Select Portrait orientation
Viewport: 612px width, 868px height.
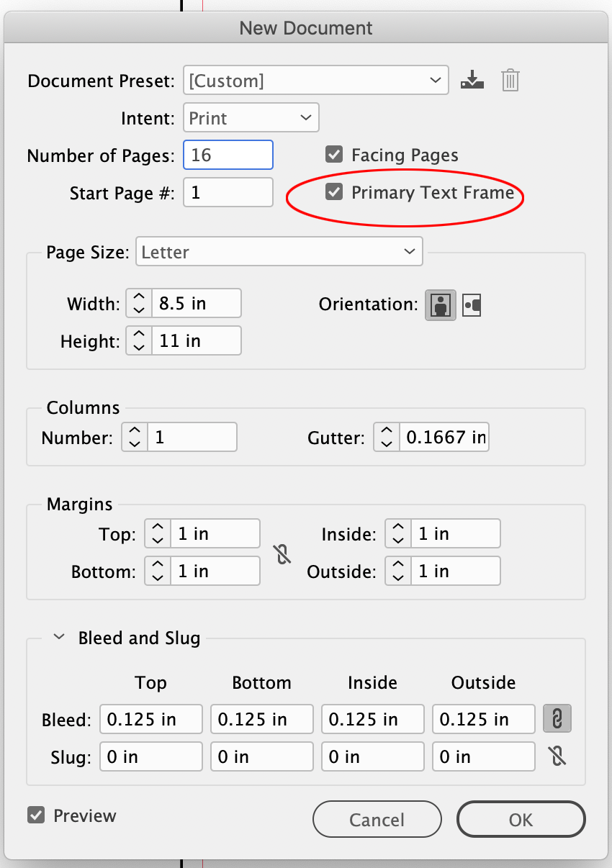pos(440,305)
